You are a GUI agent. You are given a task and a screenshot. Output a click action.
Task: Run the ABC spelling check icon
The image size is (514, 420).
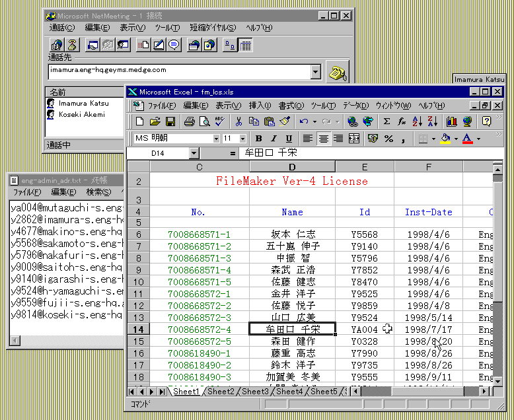pyautogui.click(x=220, y=122)
